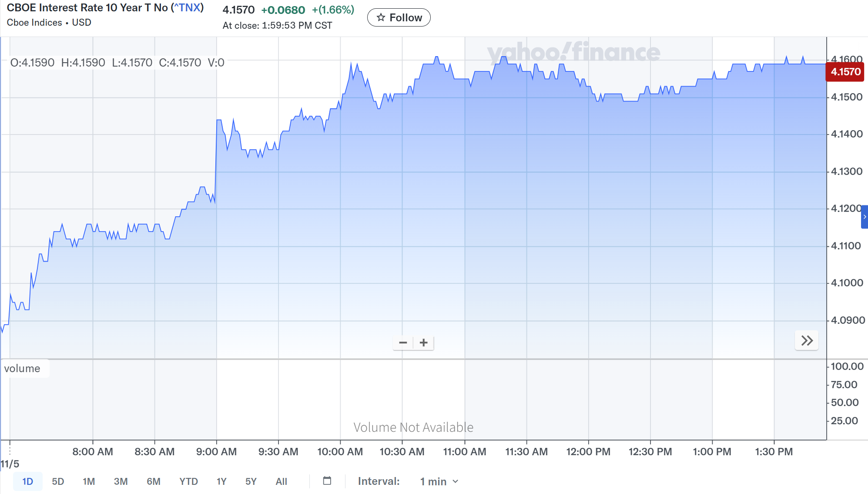Zoom in chart with plus button
The image size is (868, 494).
point(424,343)
